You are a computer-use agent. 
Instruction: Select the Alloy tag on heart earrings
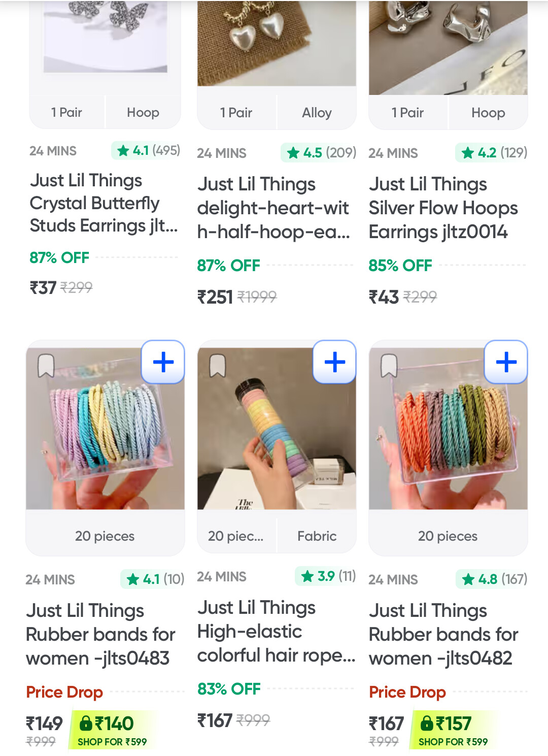click(x=317, y=113)
